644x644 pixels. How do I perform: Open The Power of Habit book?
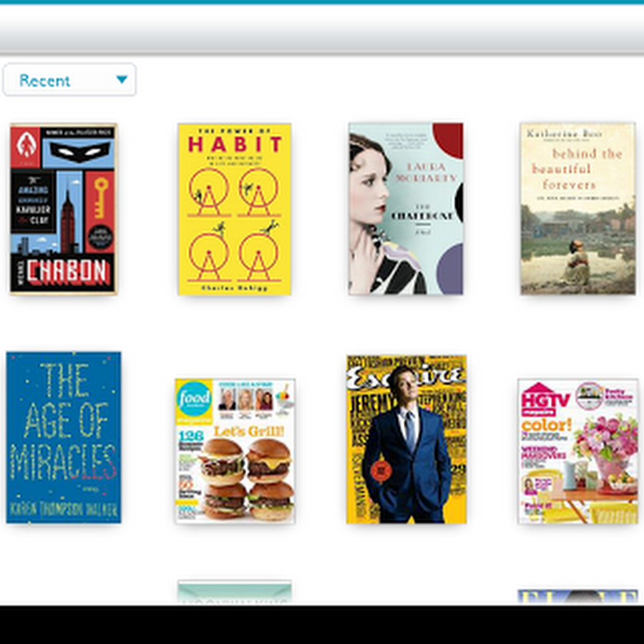(235, 209)
